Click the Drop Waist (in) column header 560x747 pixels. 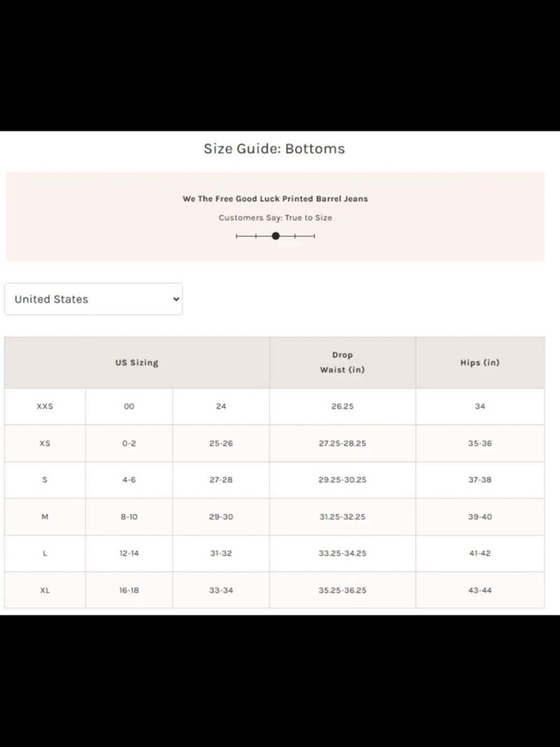pyautogui.click(x=343, y=363)
